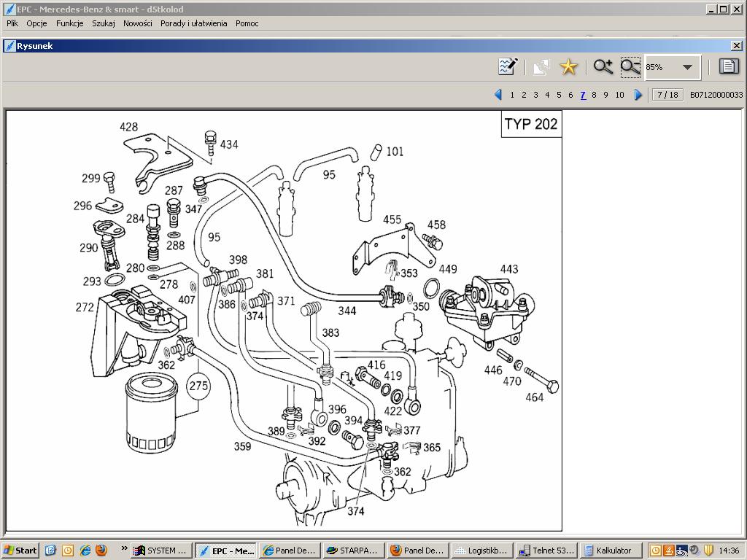Jump to drawing page 3
The image size is (747, 560).
(535, 95)
